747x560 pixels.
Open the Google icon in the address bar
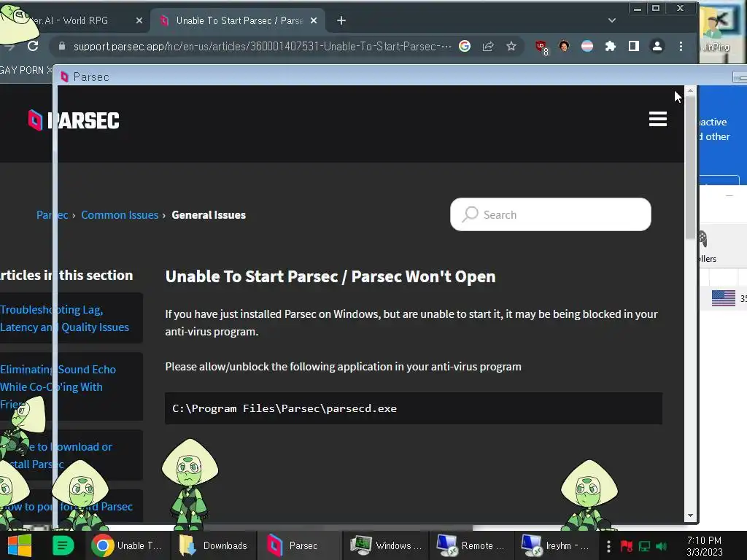tap(465, 46)
